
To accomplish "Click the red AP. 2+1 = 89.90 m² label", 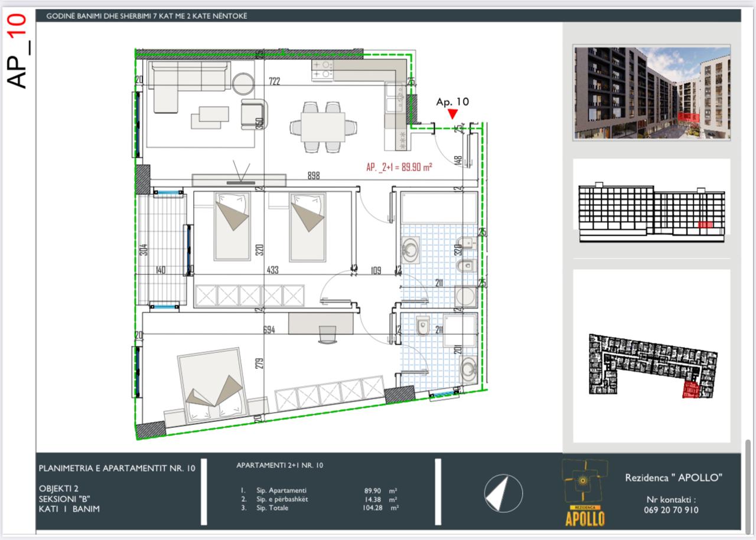I will 399,168.
